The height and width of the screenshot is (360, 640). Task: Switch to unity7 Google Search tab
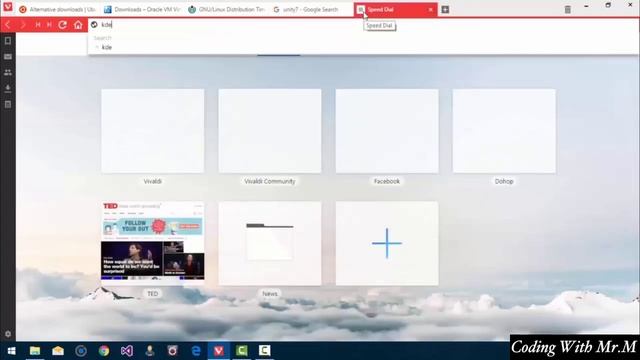click(x=311, y=9)
